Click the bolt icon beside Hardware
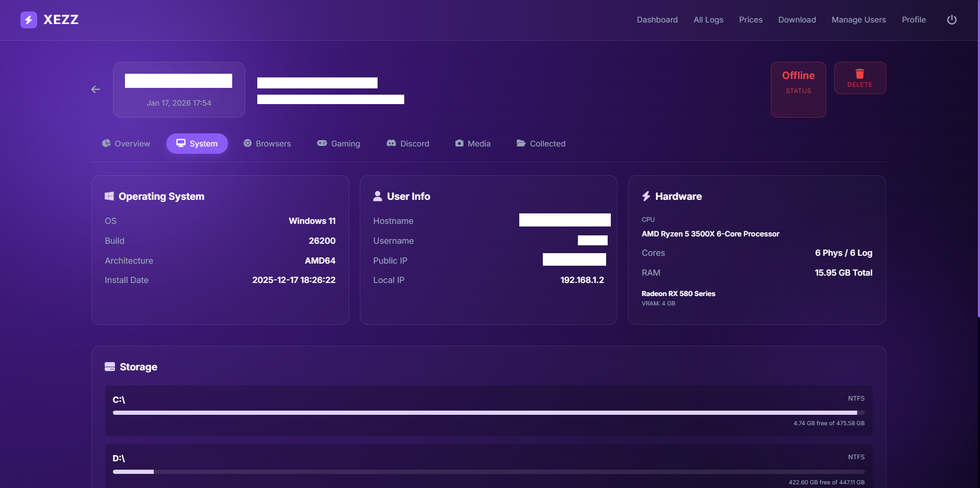The height and width of the screenshot is (488, 980). coord(646,196)
